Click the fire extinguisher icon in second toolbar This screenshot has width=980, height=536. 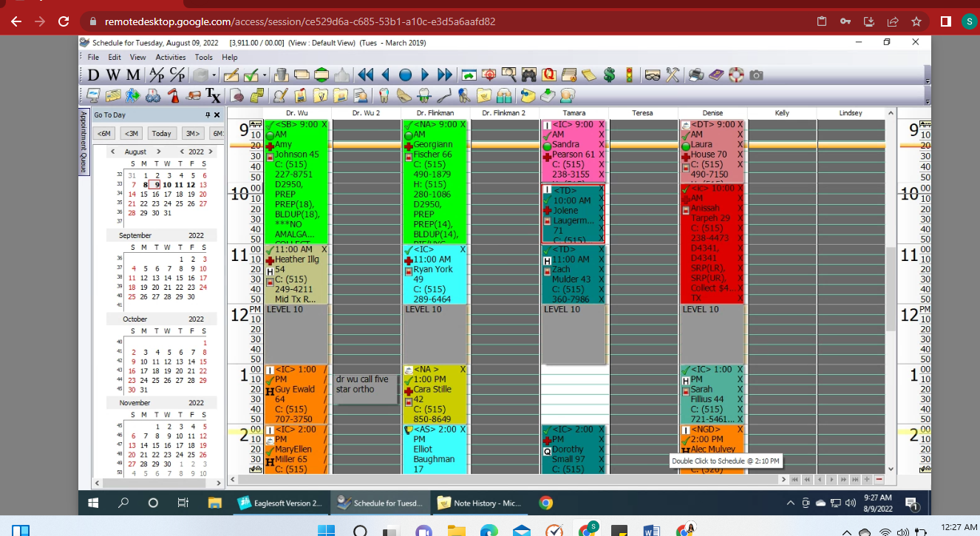point(173,95)
